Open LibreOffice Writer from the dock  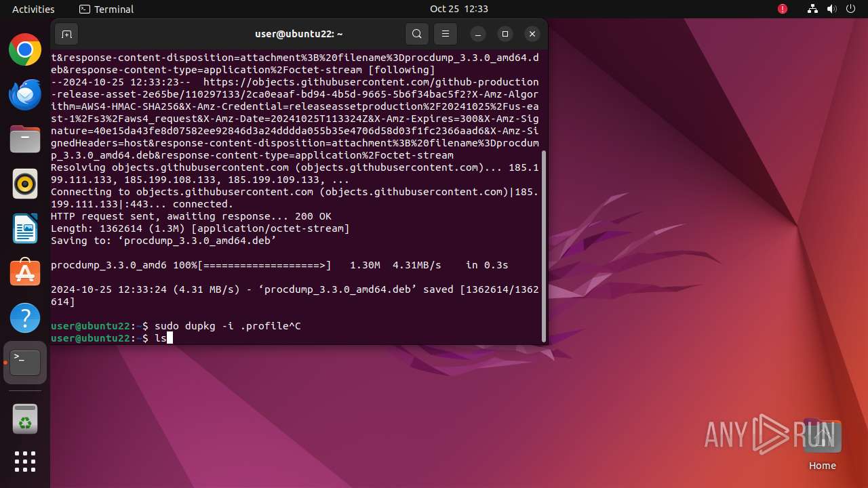(25, 228)
